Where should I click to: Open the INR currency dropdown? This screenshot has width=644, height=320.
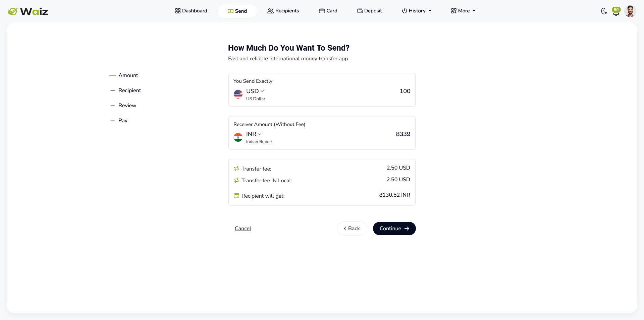click(x=253, y=134)
